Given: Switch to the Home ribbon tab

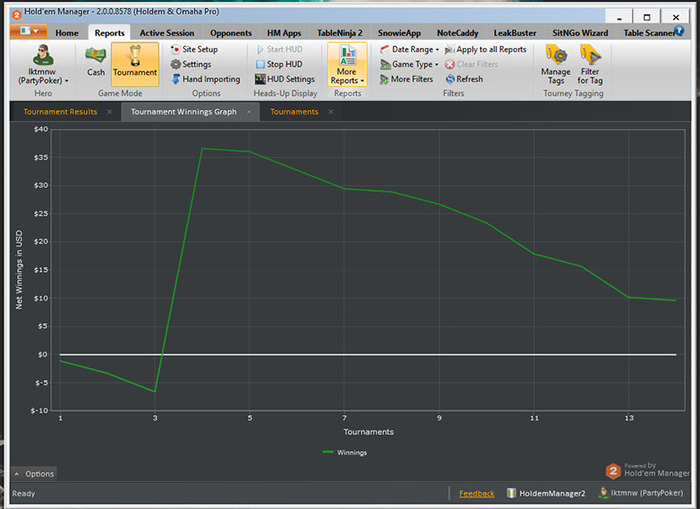Looking at the screenshot, I should coord(67,33).
